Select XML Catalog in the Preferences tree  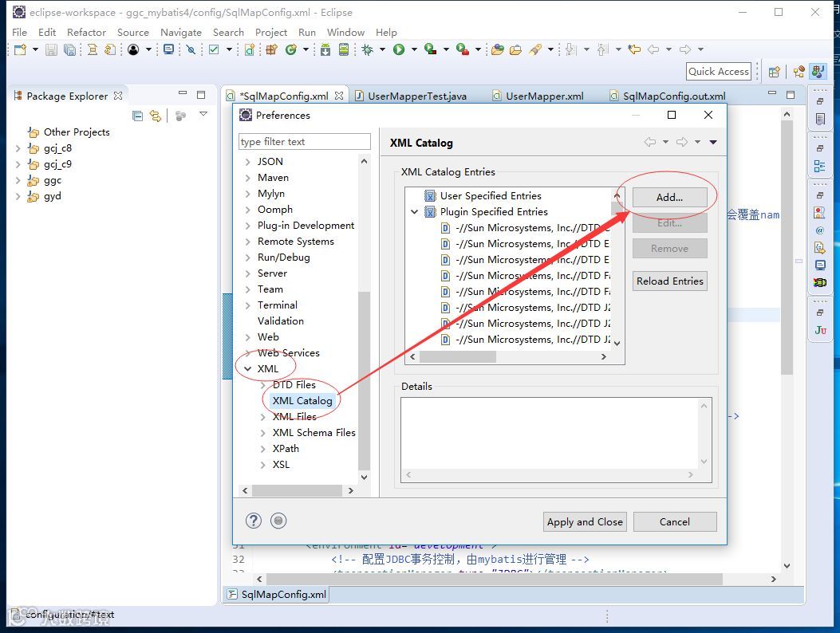coord(302,400)
